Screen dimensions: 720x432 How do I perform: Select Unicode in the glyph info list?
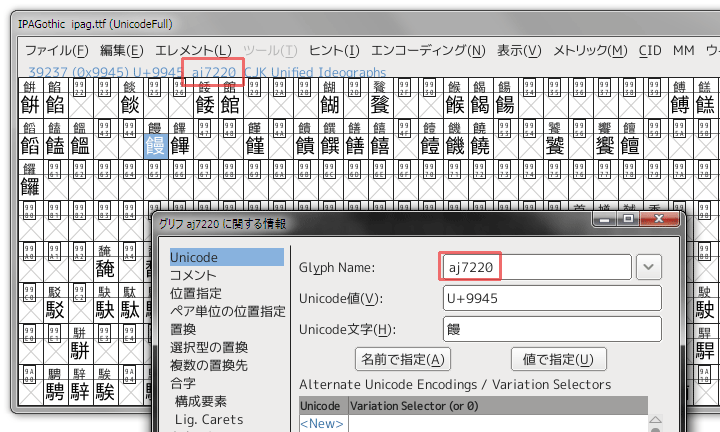point(227,257)
